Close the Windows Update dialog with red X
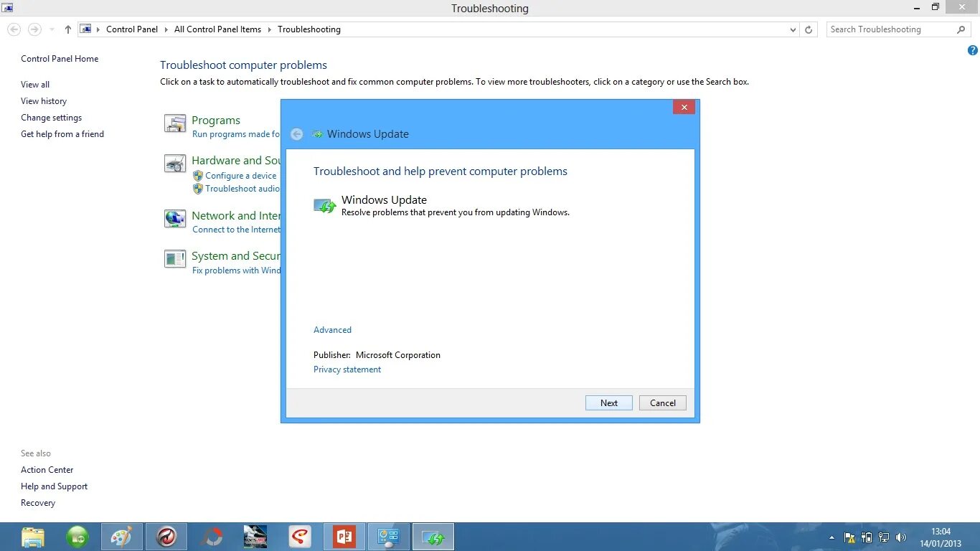Screen dimensions: 980x551 (x=684, y=107)
